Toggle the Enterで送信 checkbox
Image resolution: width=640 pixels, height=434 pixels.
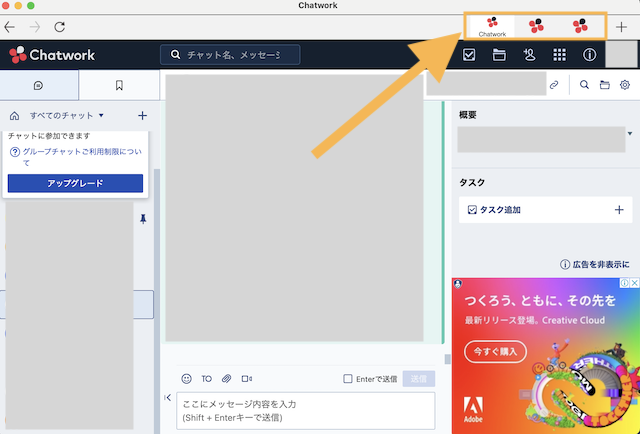[x=348, y=379]
